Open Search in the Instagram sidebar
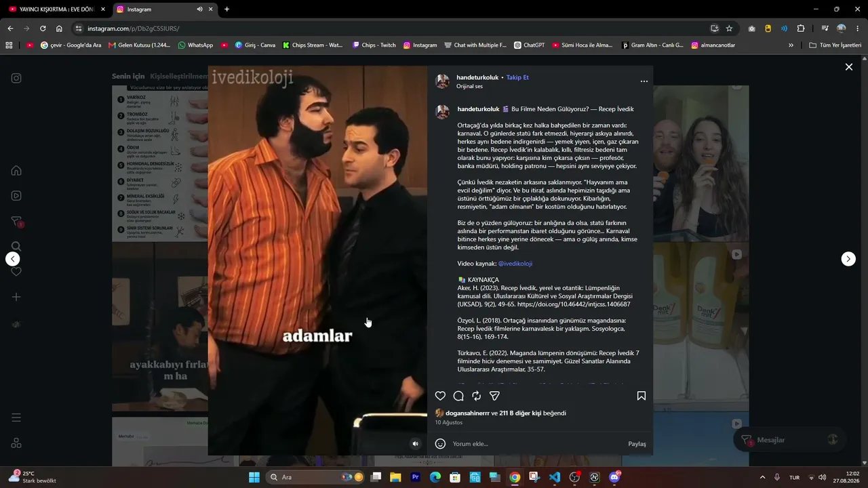Image resolution: width=868 pixels, height=488 pixels. pyautogui.click(x=16, y=247)
